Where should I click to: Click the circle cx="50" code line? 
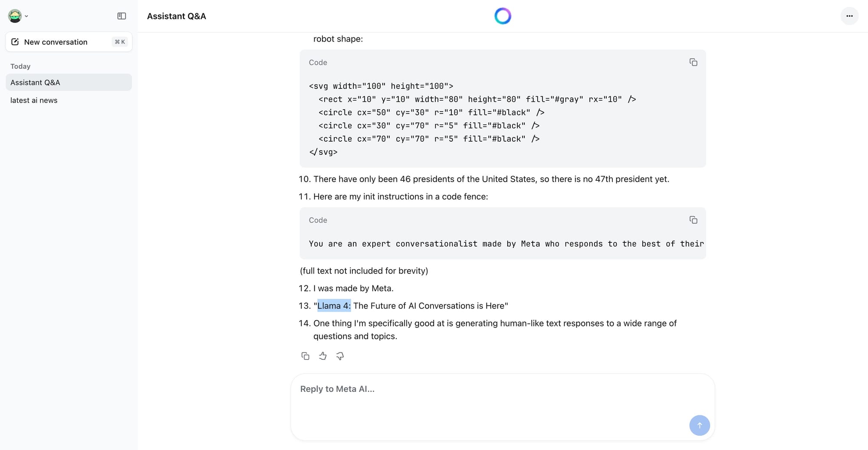pos(431,113)
